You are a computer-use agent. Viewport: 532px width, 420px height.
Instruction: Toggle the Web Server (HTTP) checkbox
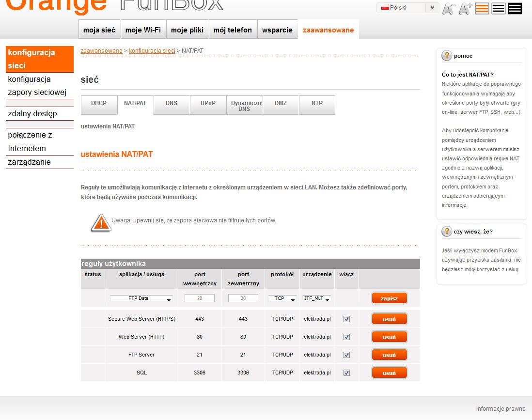pyautogui.click(x=346, y=337)
